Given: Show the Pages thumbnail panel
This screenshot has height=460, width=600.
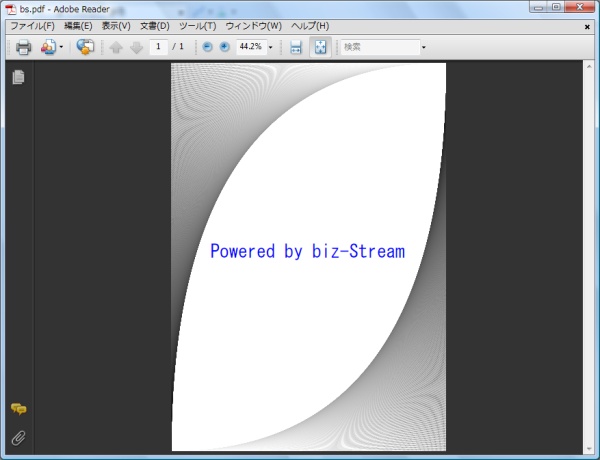Looking at the screenshot, I should [18, 77].
